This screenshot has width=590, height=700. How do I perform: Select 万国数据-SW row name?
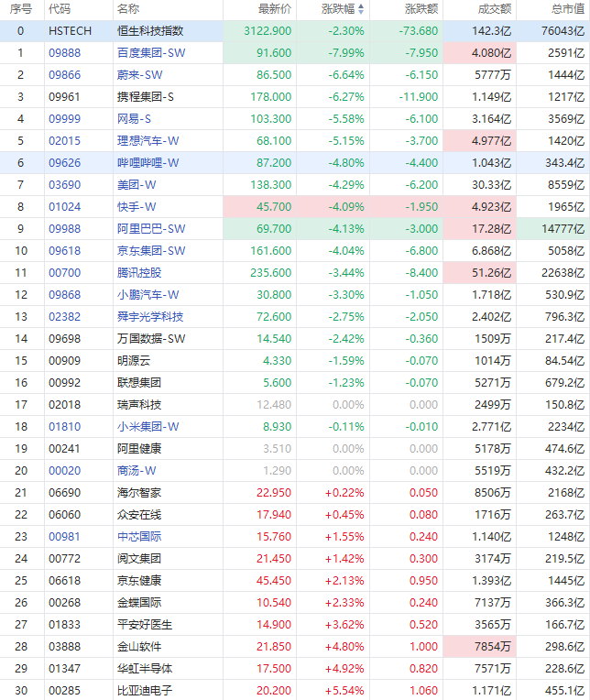tap(151, 339)
